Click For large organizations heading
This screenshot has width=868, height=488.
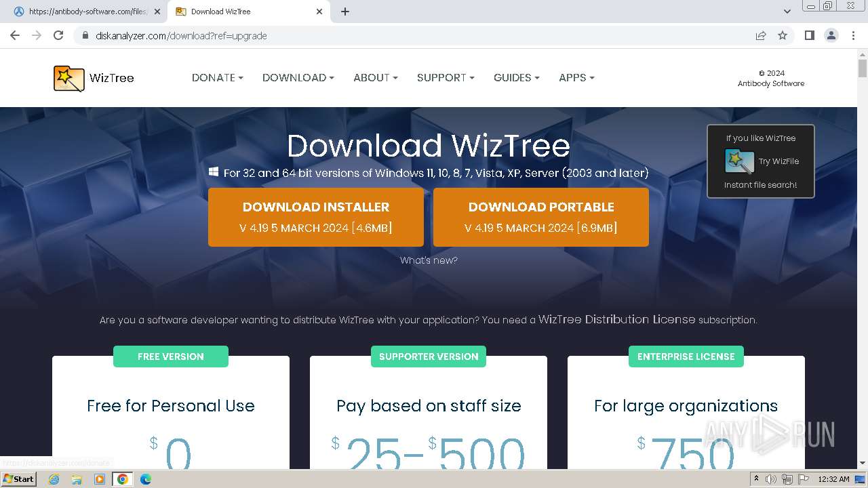(x=686, y=406)
